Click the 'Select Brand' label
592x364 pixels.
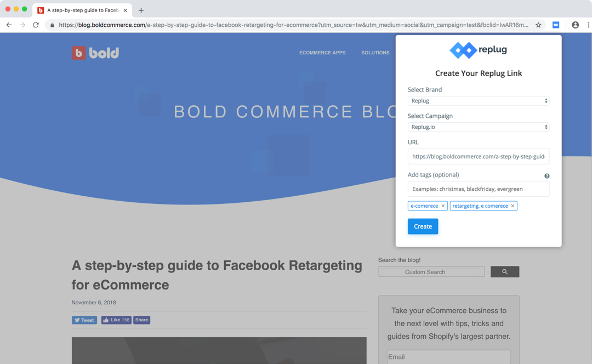coord(424,89)
